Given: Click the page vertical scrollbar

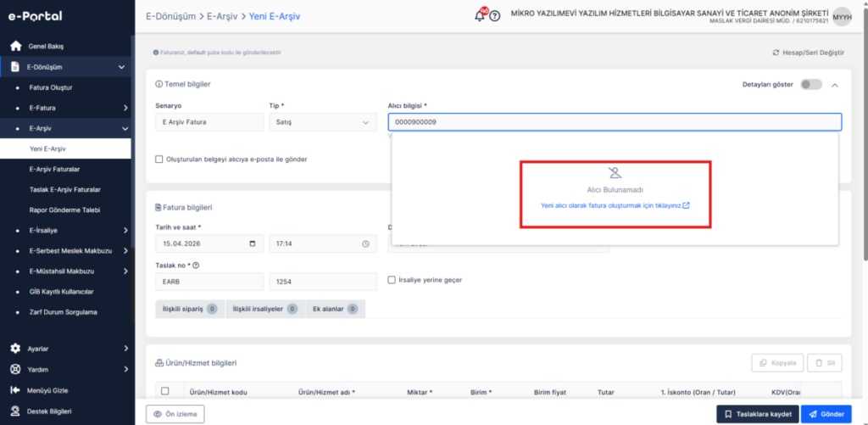Looking at the screenshot, I should coord(865,133).
